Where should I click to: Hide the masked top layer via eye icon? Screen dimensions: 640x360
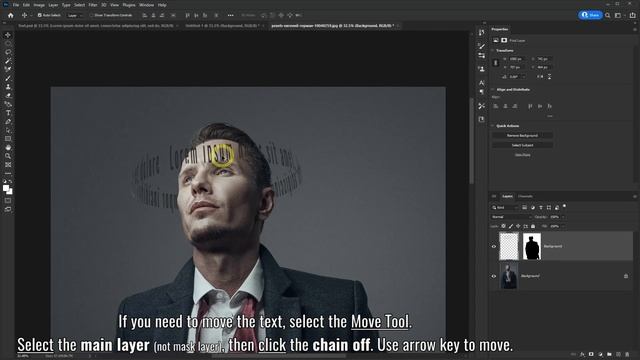coord(494,246)
